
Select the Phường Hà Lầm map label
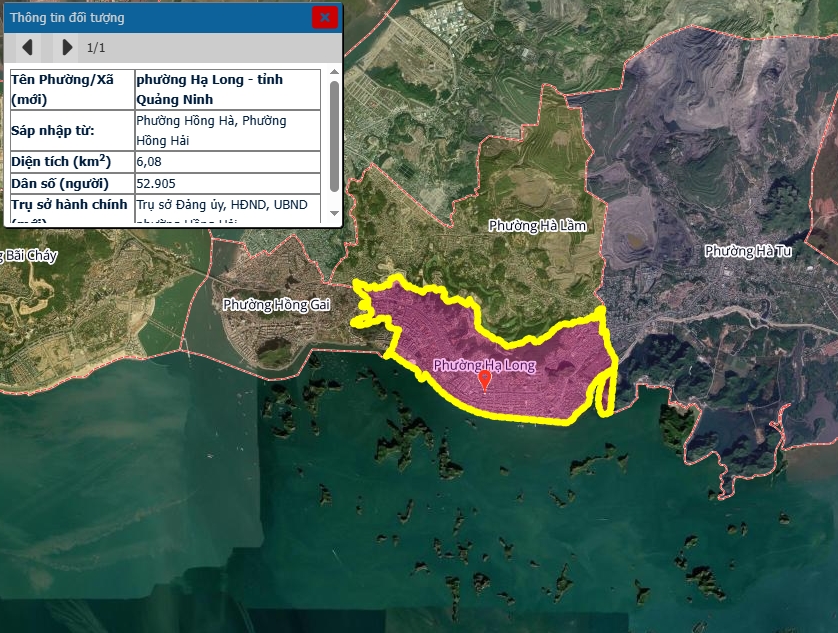click(x=537, y=226)
